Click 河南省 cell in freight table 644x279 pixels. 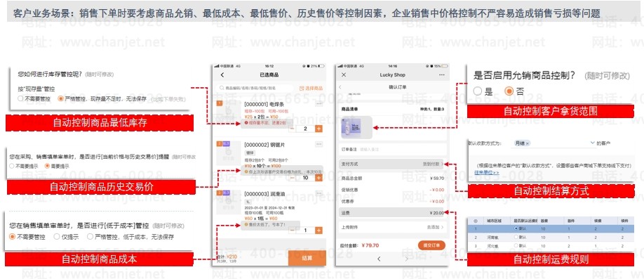click(x=493, y=238)
